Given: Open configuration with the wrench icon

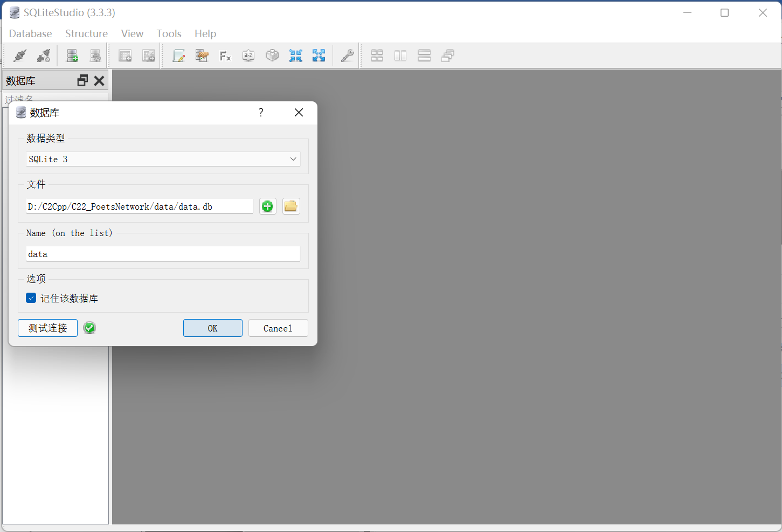Looking at the screenshot, I should click(x=347, y=56).
